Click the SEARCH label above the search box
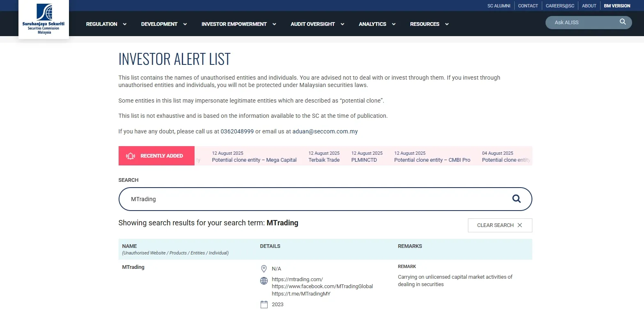The width and height of the screenshot is (644, 314). (x=128, y=180)
